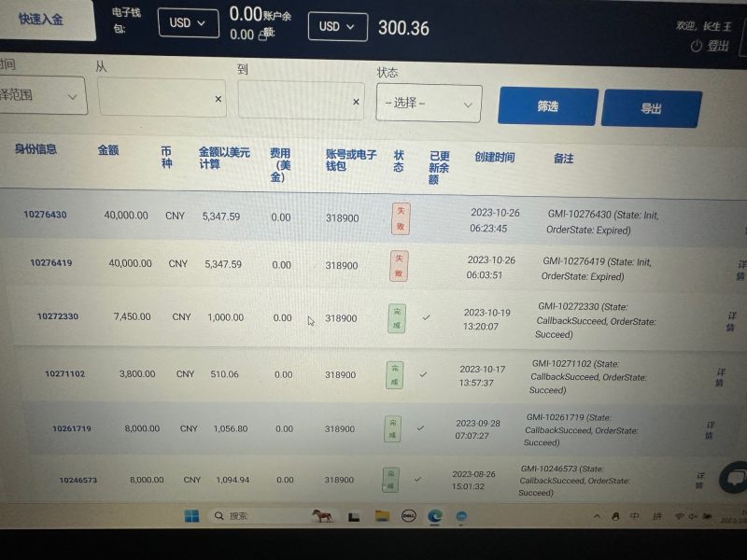Image resolution: width=747 pixels, height=560 pixels.
Task: Open the Dell app in taskbar
Action: (408, 516)
